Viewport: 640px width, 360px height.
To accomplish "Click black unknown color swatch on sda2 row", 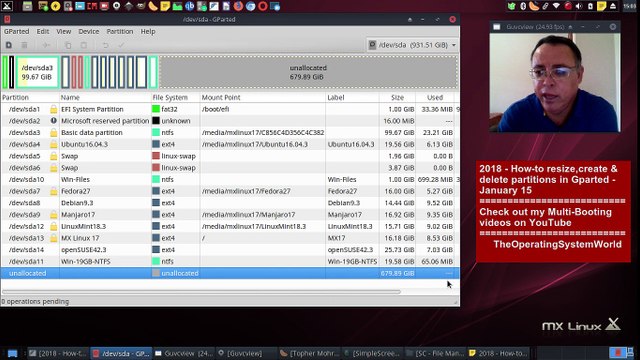I will click(x=156, y=121).
